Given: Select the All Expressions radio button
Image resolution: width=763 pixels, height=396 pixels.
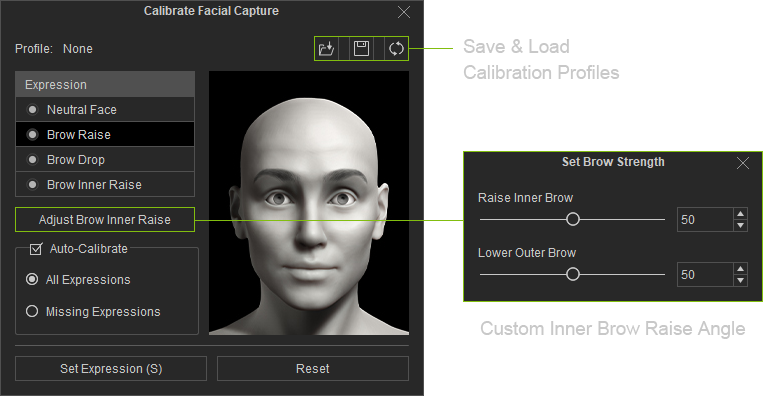Looking at the screenshot, I should (32, 279).
